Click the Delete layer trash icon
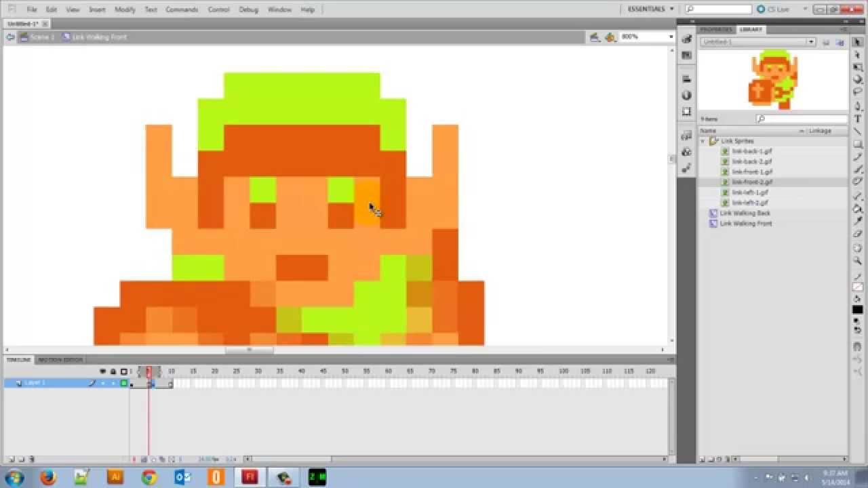The height and width of the screenshot is (488, 868). point(32,459)
